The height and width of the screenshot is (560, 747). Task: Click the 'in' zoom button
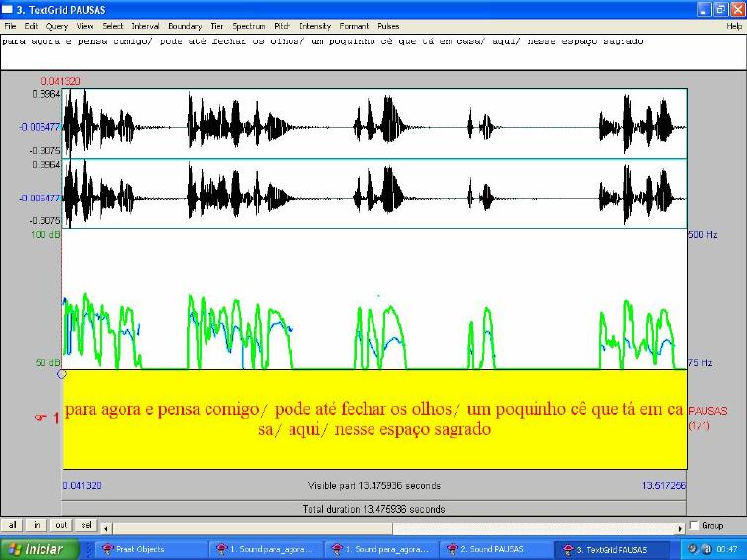click(37, 525)
